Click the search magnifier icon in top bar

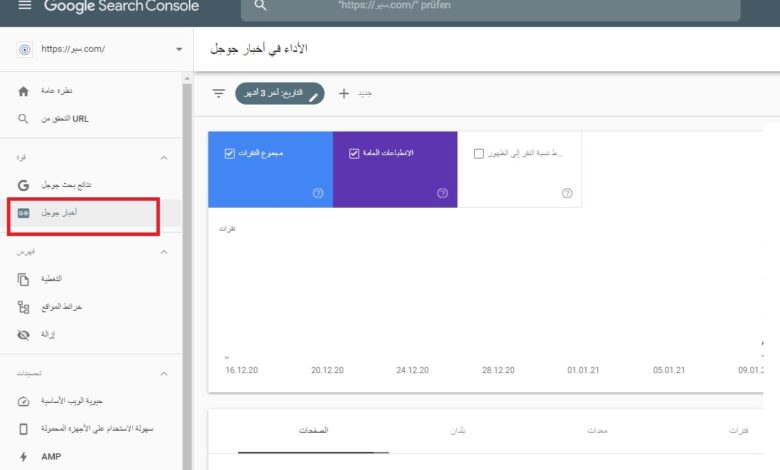[260, 5]
